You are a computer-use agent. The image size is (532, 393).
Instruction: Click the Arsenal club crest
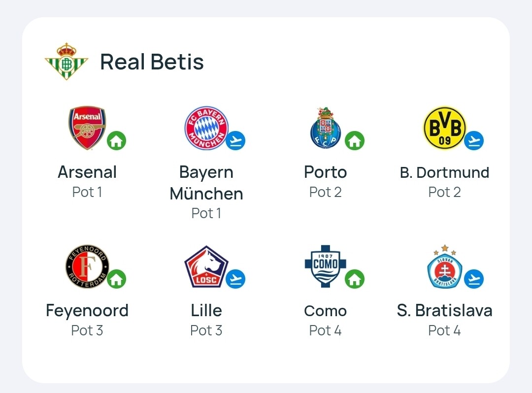tap(87, 128)
